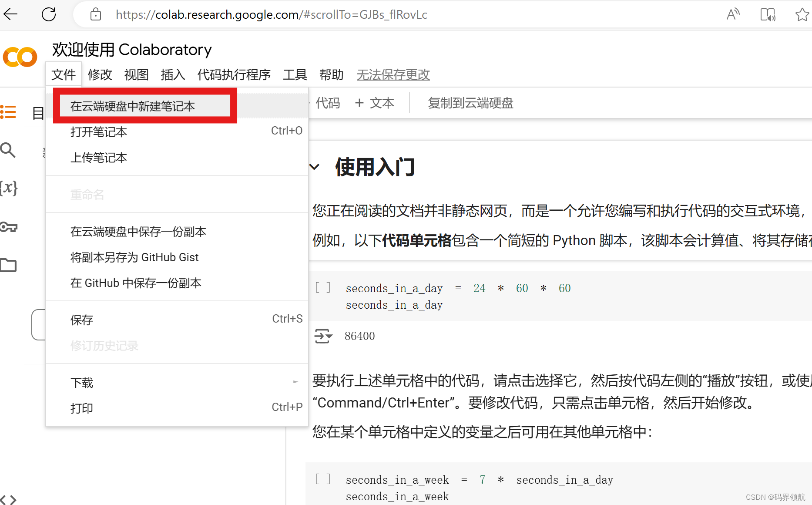Click the browser address bar URL
The height and width of the screenshot is (505, 812).
click(272, 14)
